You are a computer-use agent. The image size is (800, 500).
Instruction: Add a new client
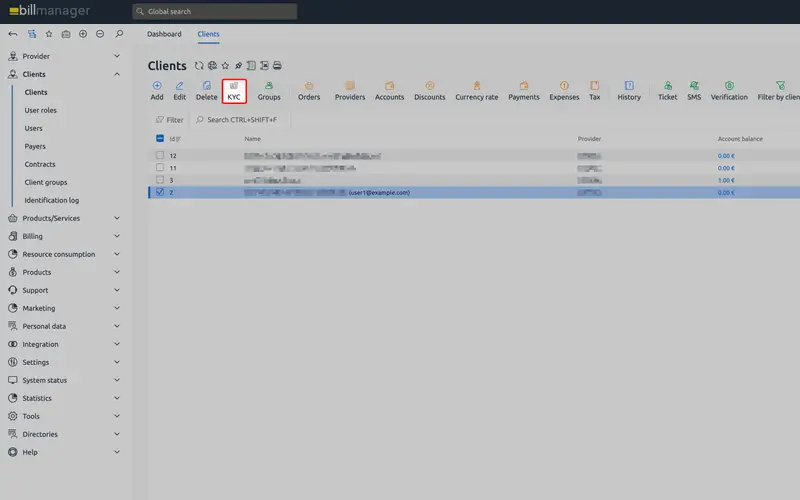pos(157,91)
